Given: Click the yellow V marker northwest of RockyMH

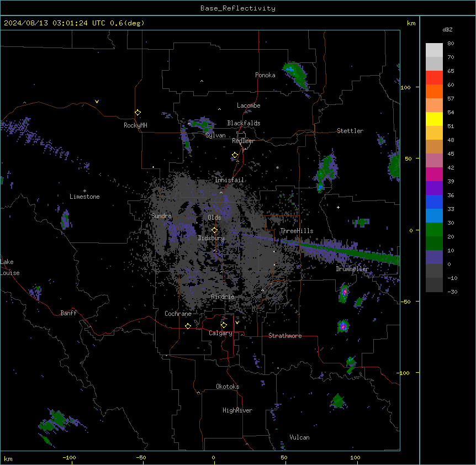Looking at the screenshot, I should pyautogui.click(x=97, y=102).
